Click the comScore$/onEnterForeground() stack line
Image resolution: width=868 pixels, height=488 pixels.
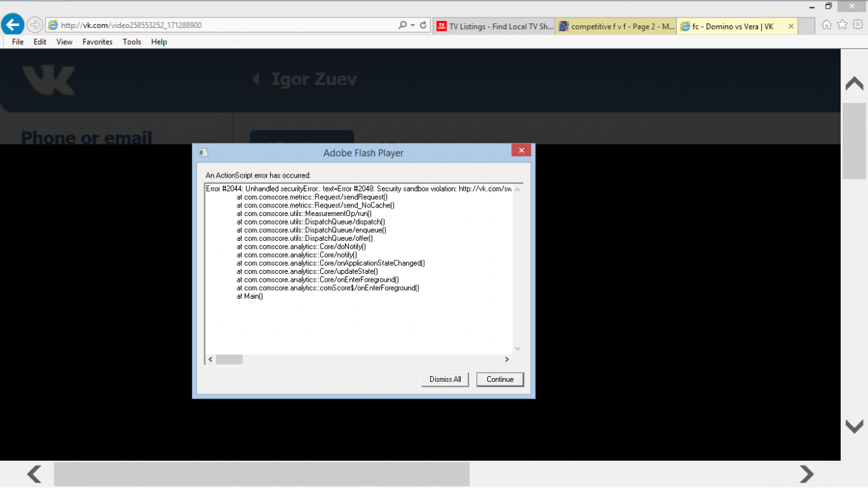[x=328, y=288]
